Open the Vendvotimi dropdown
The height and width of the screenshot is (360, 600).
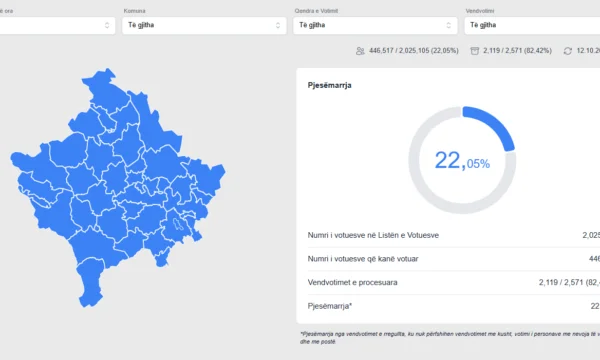click(x=532, y=25)
